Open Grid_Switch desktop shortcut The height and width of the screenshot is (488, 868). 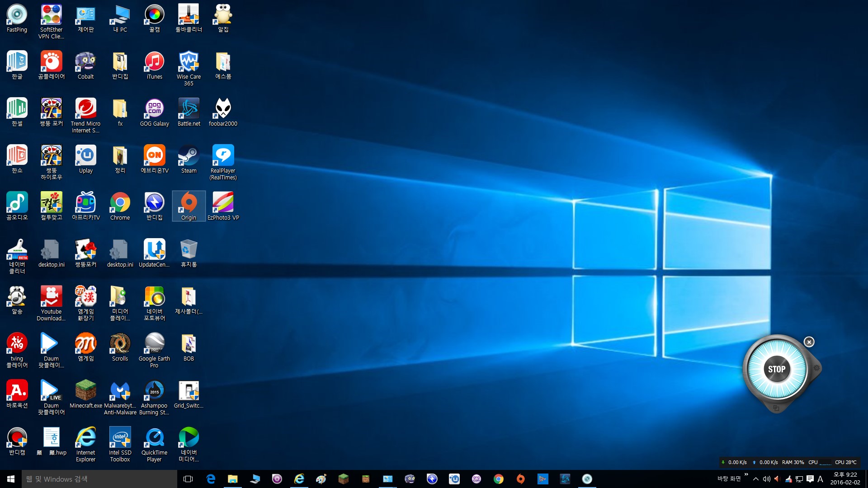(189, 394)
